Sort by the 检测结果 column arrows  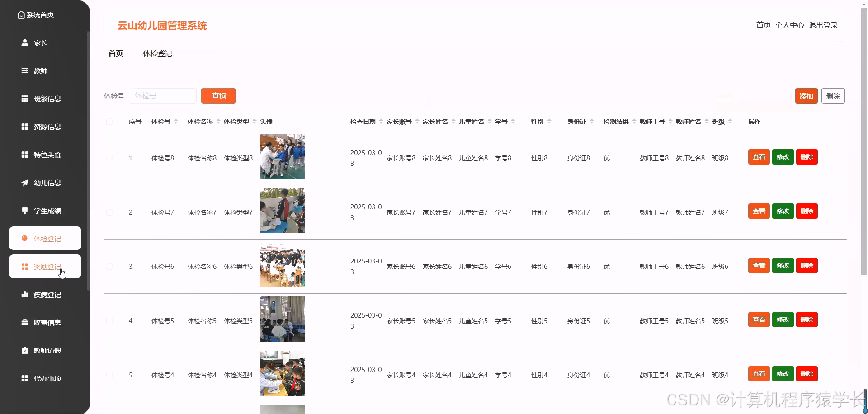[x=634, y=122]
